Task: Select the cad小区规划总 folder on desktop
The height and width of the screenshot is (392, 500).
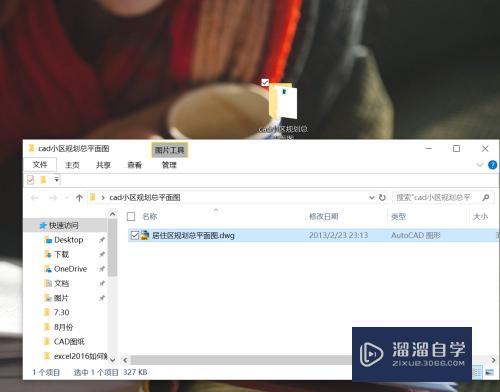Action: tap(283, 110)
